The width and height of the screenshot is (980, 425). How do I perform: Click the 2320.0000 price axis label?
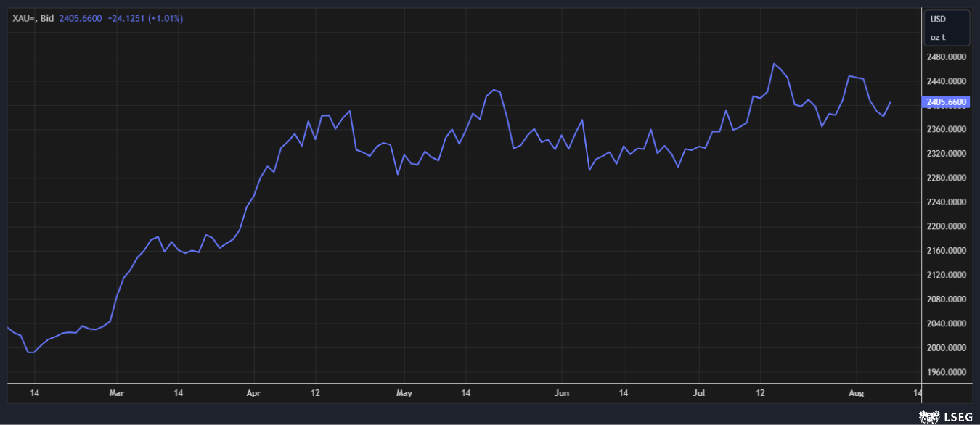pyautogui.click(x=947, y=154)
